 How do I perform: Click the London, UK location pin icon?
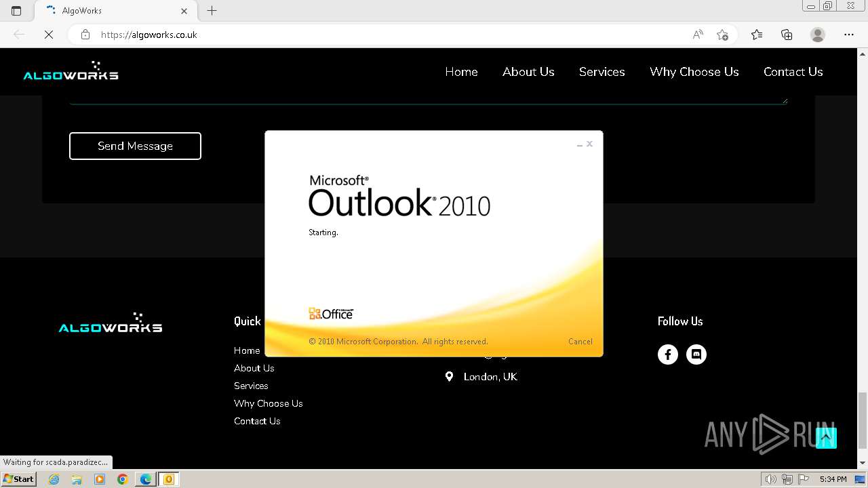point(449,376)
